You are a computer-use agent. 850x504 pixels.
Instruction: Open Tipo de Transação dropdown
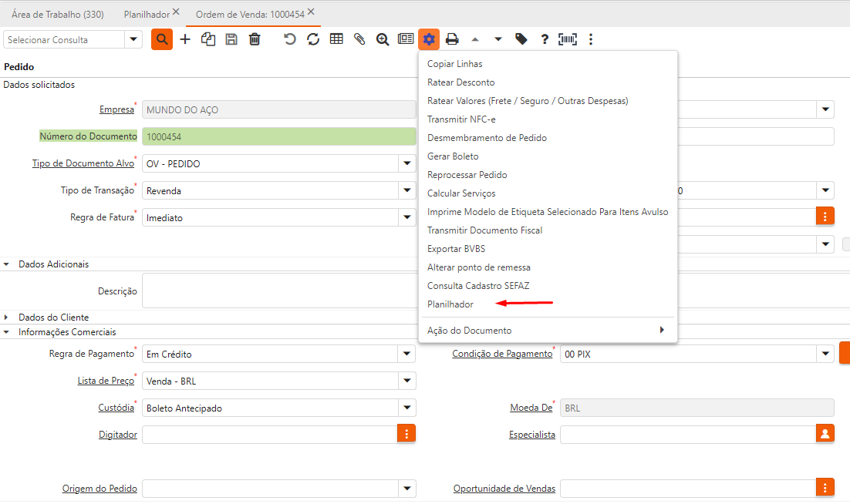pos(406,190)
